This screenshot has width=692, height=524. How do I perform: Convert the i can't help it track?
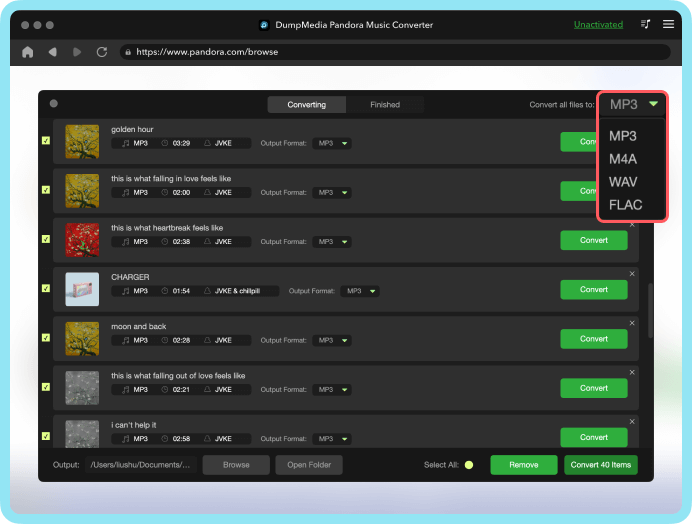(594, 437)
